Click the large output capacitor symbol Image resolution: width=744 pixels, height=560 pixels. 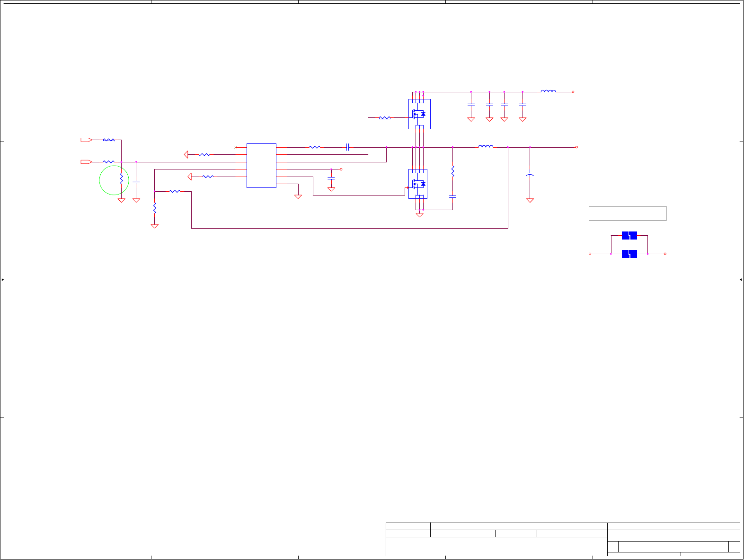(x=530, y=175)
